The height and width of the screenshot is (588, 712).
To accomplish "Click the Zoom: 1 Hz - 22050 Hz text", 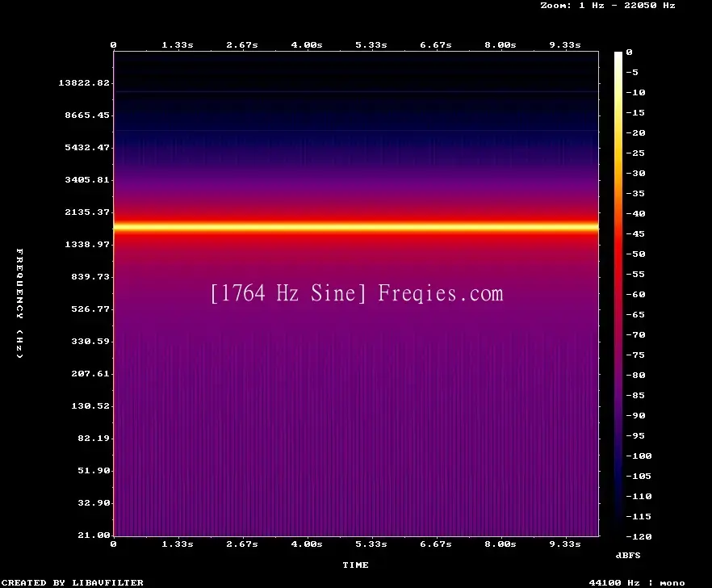I will 608,6.
